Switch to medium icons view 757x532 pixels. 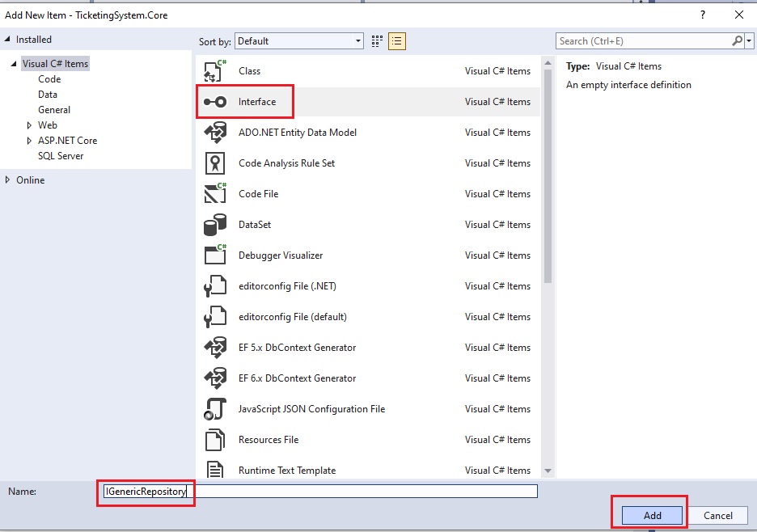pos(377,41)
